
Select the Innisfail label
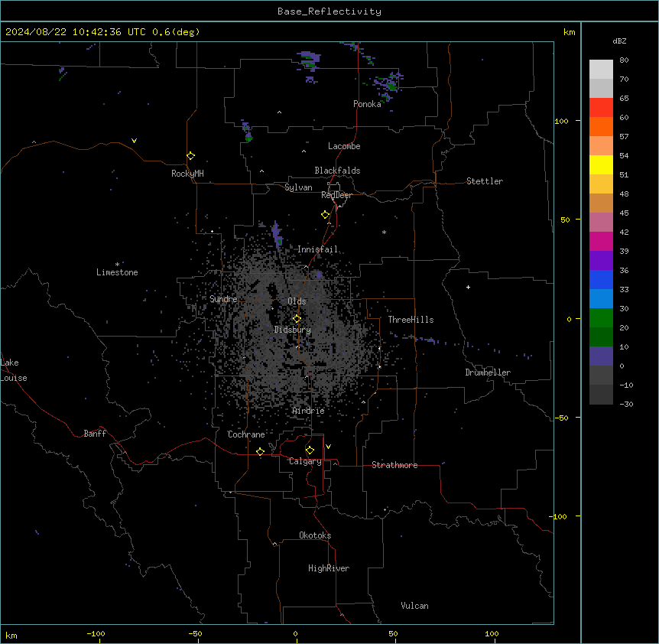pos(317,249)
